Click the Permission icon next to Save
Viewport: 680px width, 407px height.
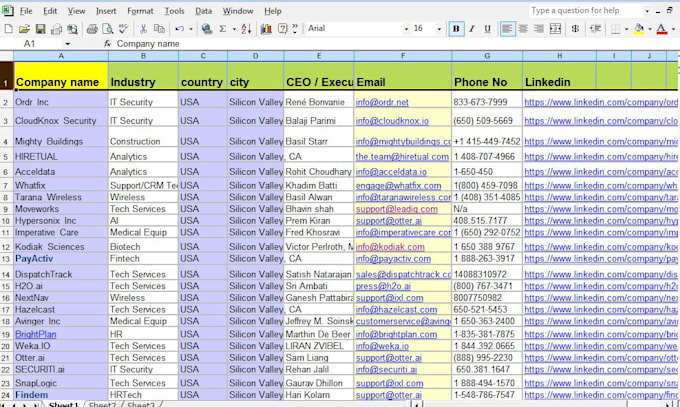56,29
